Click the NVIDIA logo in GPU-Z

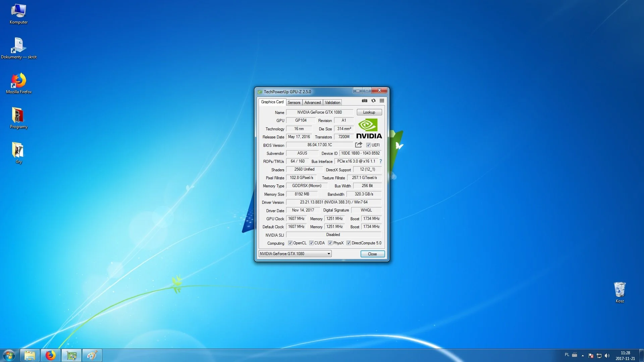[369, 128]
